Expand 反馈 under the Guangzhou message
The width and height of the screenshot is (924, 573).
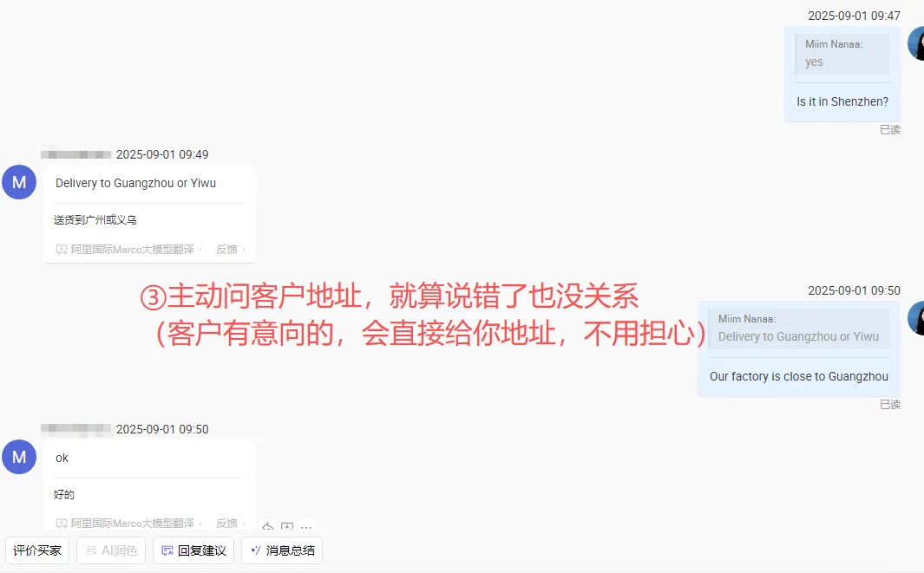tap(231, 249)
